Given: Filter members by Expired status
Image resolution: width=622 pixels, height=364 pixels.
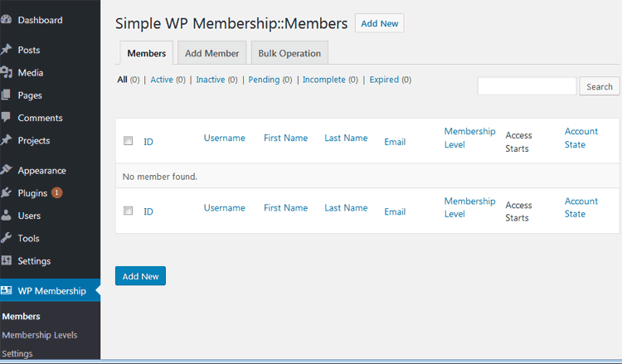Looking at the screenshot, I should [384, 80].
